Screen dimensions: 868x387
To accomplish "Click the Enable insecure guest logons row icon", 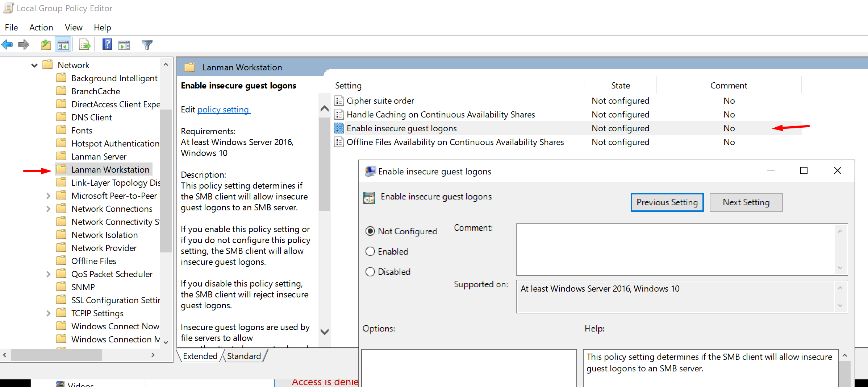I will click(339, 128).
